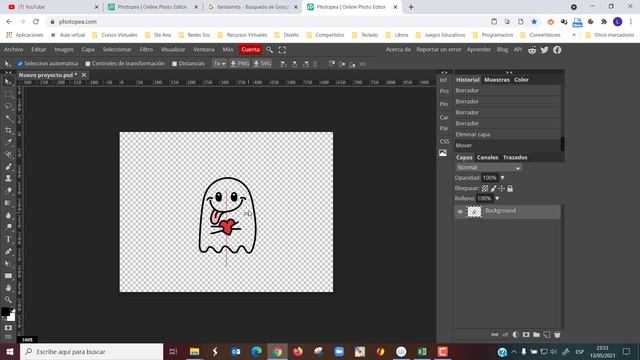The width and height of the screenshot is (640, 360).
Task: Open the Aprender link
Action: [478, 49]
